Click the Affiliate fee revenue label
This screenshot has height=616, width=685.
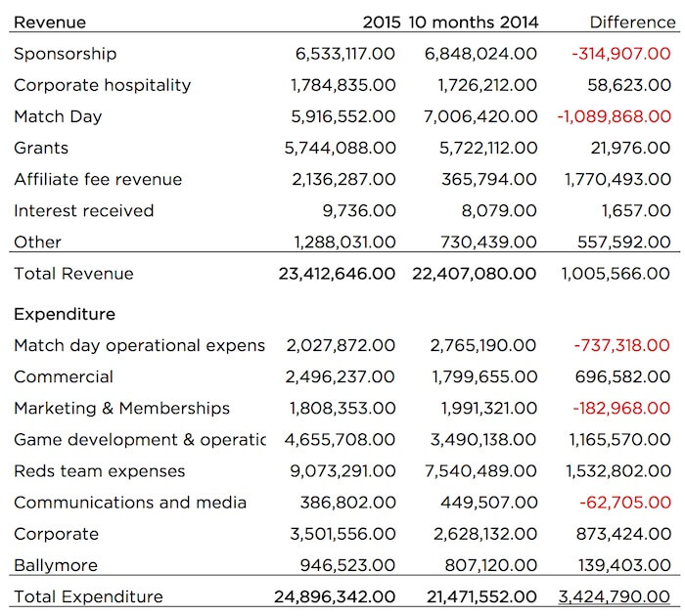pyautogui.click(x=98, y=180)
